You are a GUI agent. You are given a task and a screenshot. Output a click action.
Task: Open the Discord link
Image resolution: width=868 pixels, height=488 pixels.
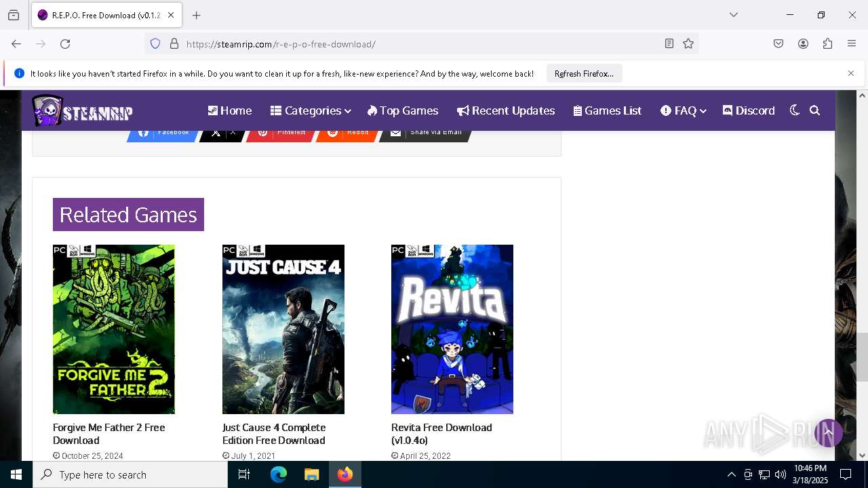coord(749,110)
